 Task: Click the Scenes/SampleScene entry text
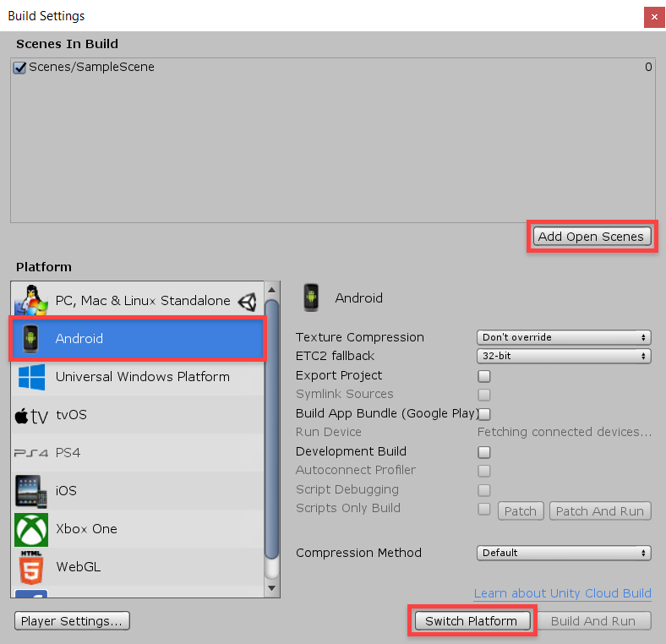point(91,67)
